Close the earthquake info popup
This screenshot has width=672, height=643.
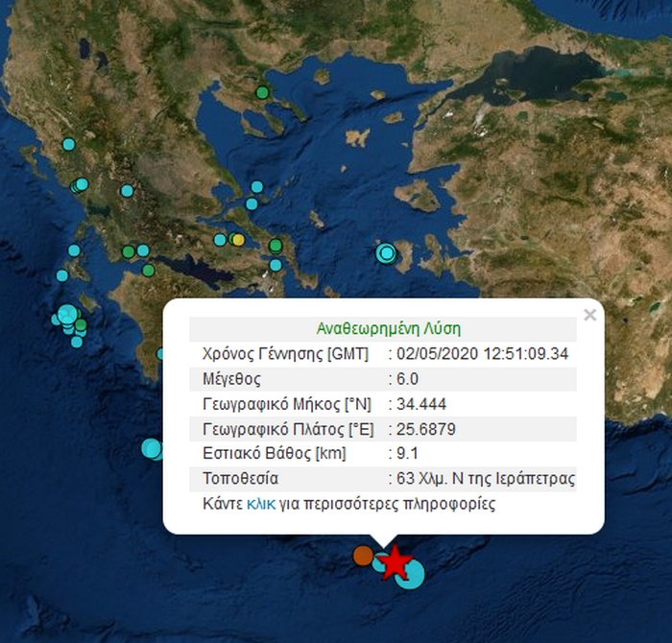click(589, 315)
